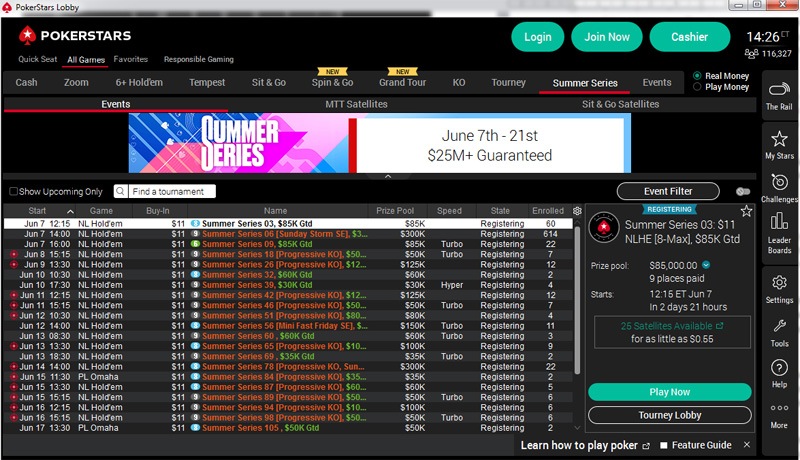800x460 pixels.
Task: Select Real Money radio button
Action: click(x=697, y=75)
